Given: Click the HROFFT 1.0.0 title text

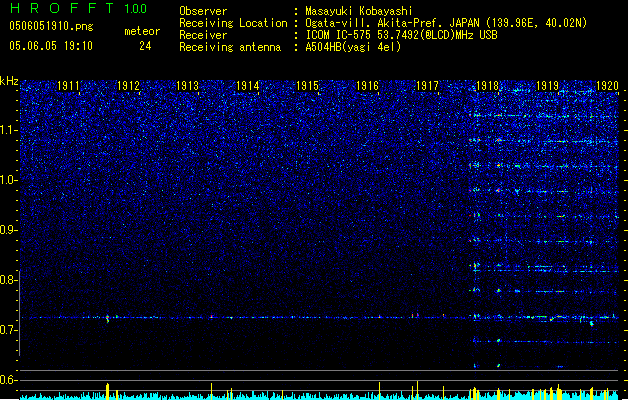Looking at the screenshot, I should point(79,8).
